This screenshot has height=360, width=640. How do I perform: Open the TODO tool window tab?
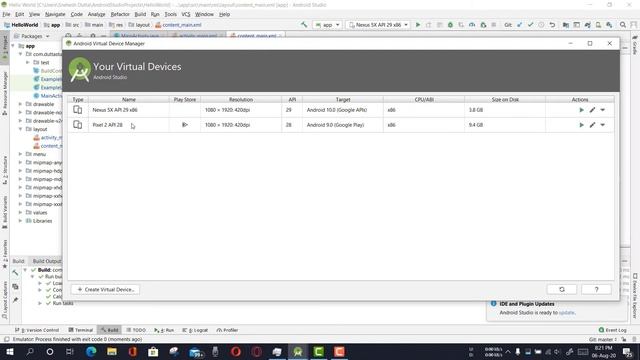click(x=136, y=330)
